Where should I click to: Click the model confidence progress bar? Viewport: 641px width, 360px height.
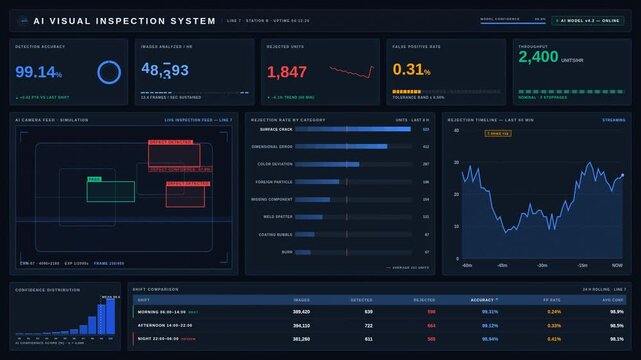pyautogui.click(x=513, y=23)
